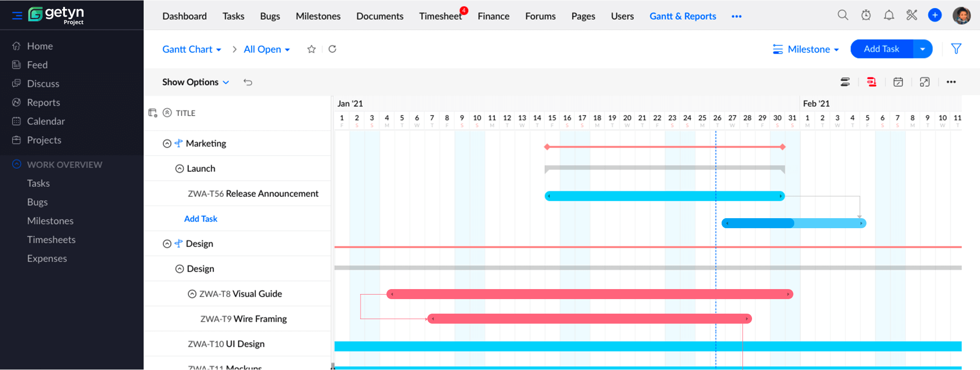This screenshot has width=980, height=370.
Task: Open the timer stopwatch icon
Action: point(866,15)
